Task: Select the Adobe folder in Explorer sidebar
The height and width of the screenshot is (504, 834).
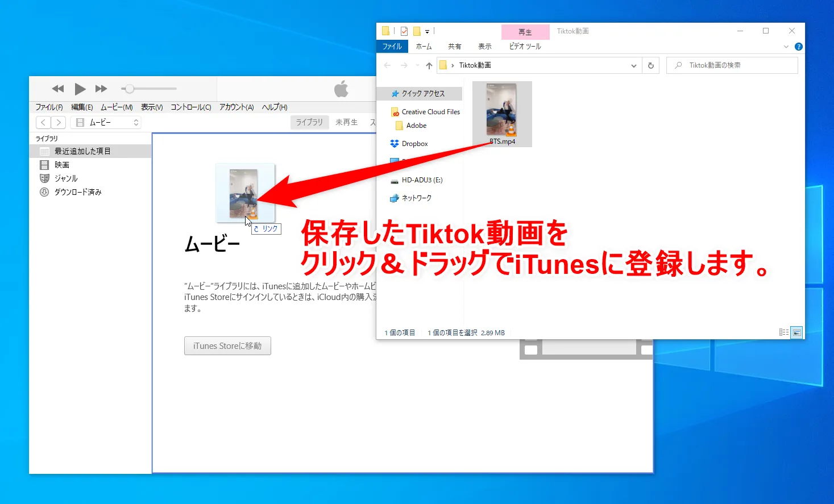Action: point(416,126)
